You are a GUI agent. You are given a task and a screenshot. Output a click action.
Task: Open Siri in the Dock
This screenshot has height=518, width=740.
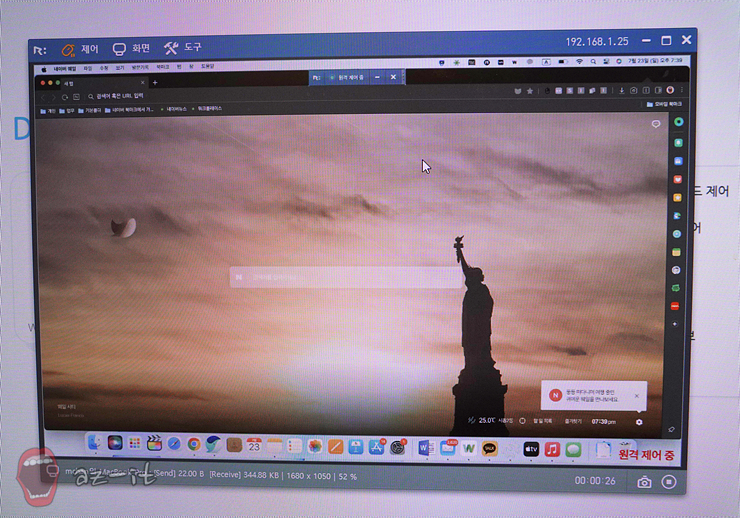tap(115, 443)
